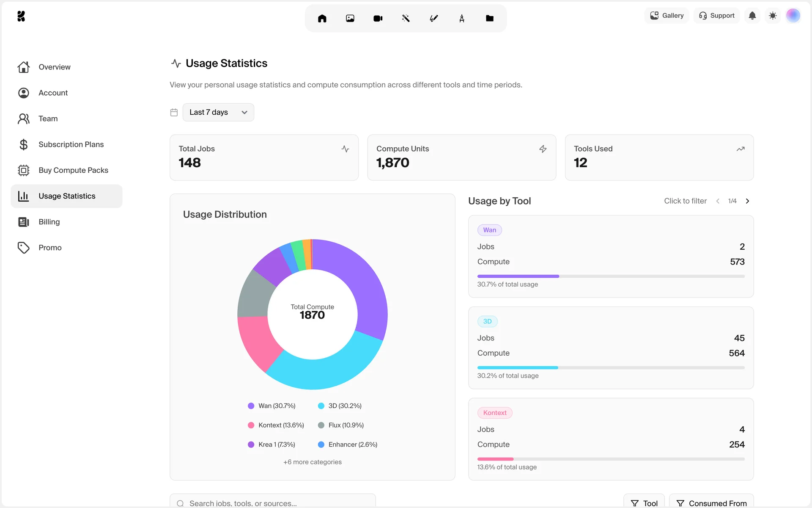
Task: Open Subscription Plans in sidebar
Action: 71,144
